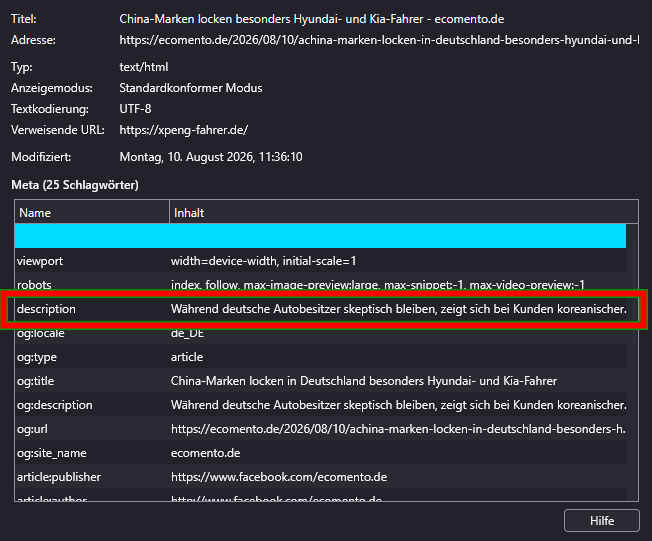
Task: Select the description meta row
Action: [x=320, y=309]
